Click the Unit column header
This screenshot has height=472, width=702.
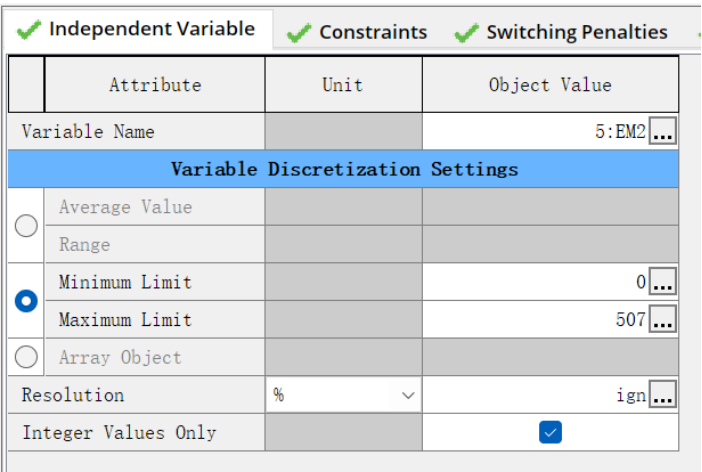point(343,85)
